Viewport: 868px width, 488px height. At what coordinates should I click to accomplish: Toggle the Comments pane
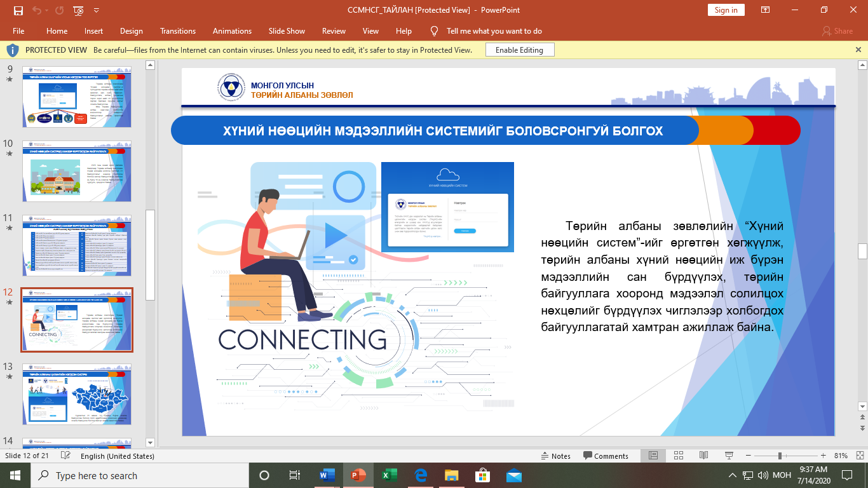pos(606,456)
